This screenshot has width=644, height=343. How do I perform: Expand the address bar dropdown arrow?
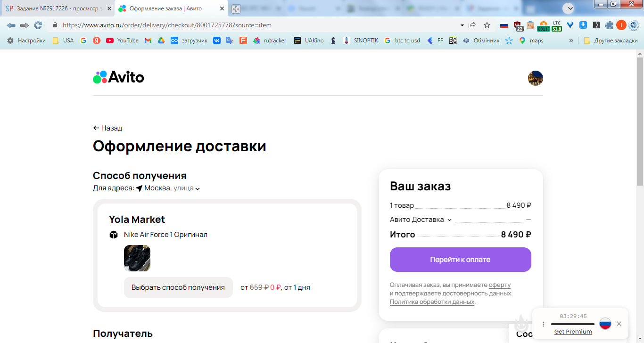click(462, 25)
